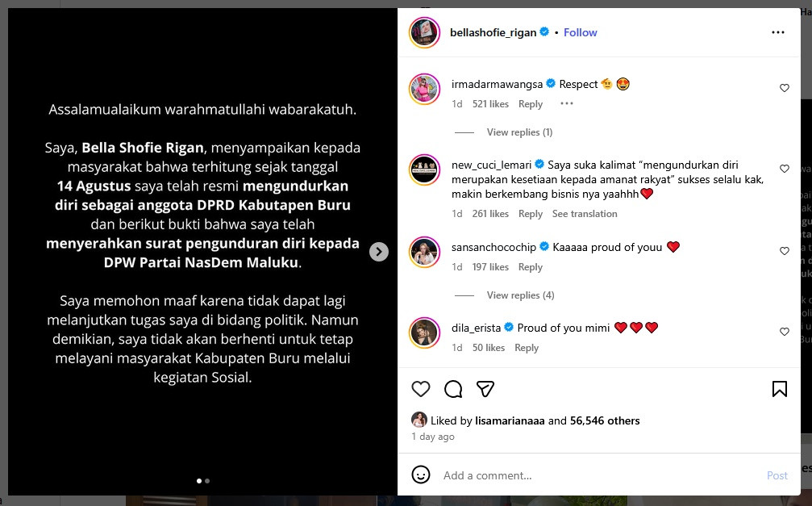Viewport: 812px width, 506px height.
Task: Like irmadarmawangsa's Respect comment
Action: [x=784, y=88]
